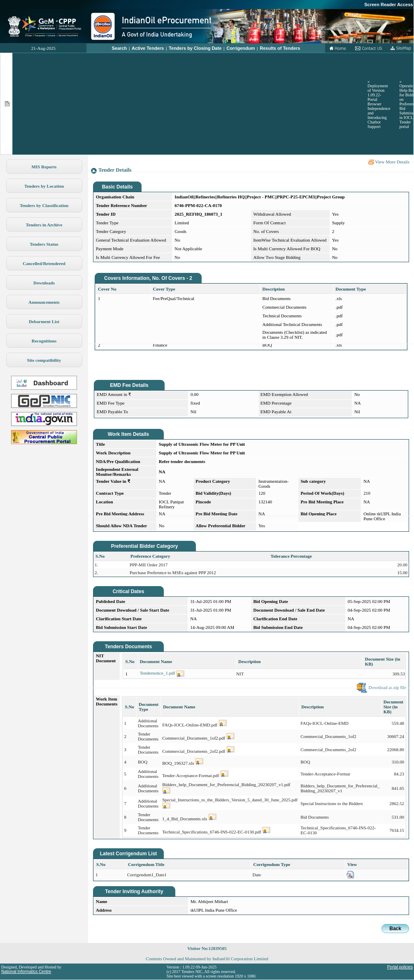Go to Tenders by Closing Date menu
Screen dimensions: 414x980
[x=195, y=49]
